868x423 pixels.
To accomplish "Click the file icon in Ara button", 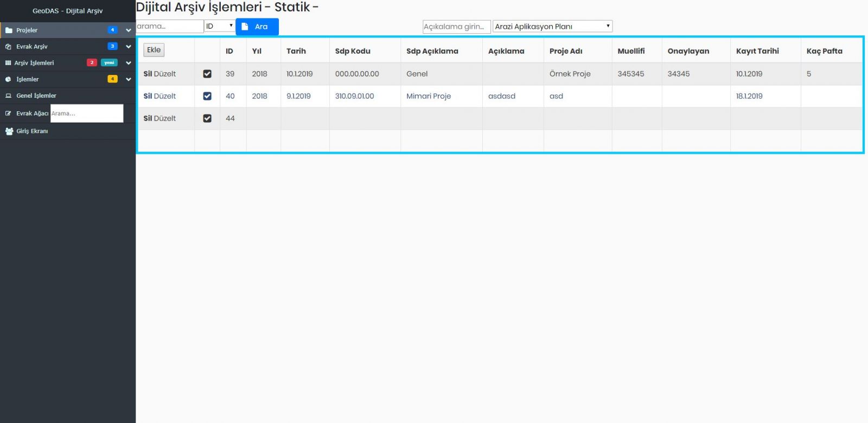I will tap(245, 27).
